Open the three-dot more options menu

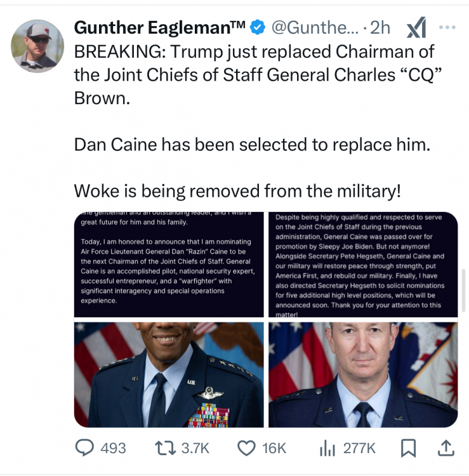pyautogui.click(x=447, y=27)
